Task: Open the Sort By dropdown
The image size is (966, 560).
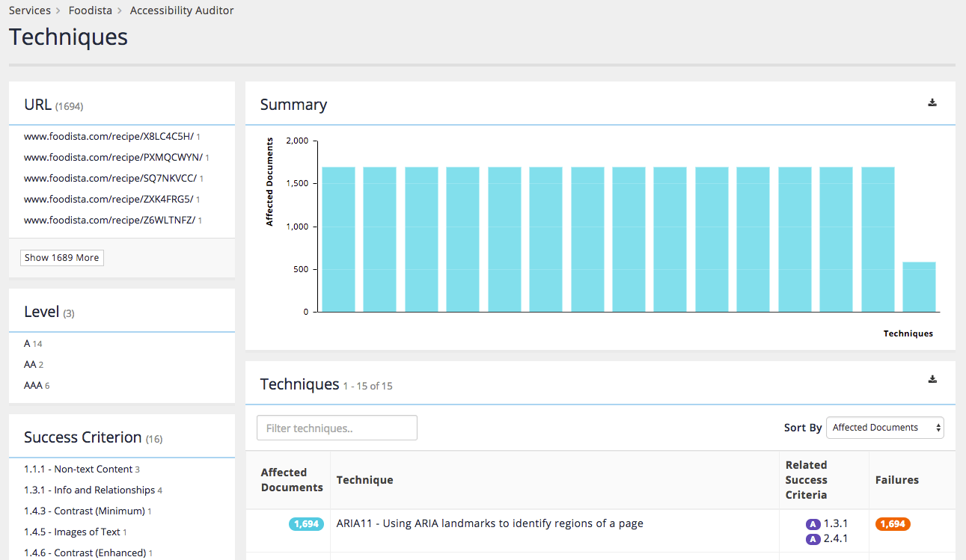Action: coord(884,428)
